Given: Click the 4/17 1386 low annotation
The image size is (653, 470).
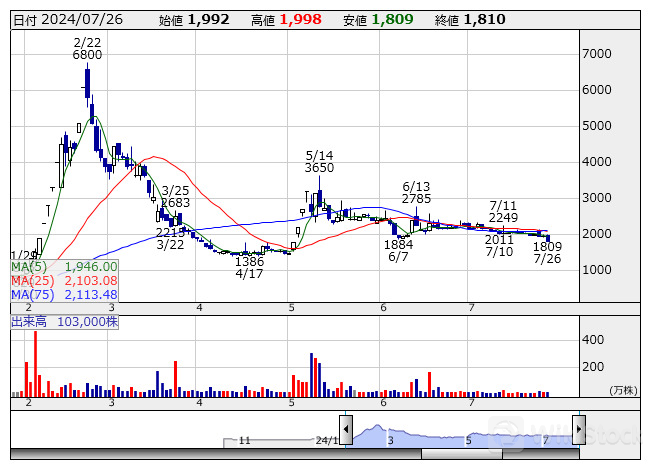Looking at the screenshot, I should tap(250, 266).
